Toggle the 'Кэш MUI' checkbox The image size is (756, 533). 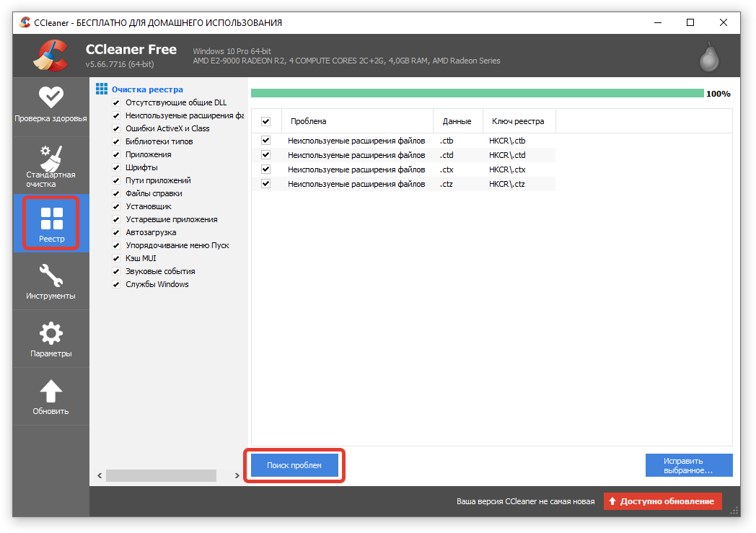click(116, 258)
